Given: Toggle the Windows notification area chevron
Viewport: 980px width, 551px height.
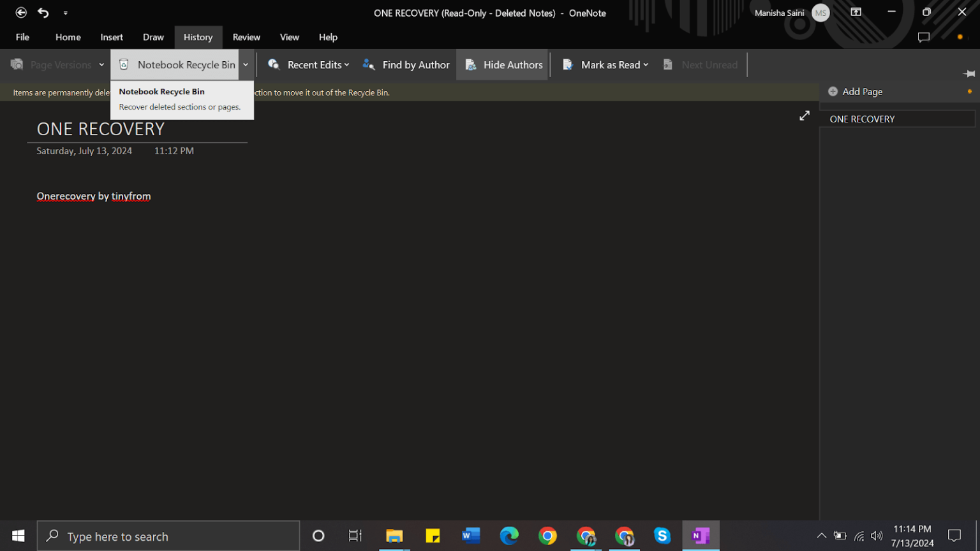Looking at the screenshot, I should pyautogui.click(x=821, y=536).
